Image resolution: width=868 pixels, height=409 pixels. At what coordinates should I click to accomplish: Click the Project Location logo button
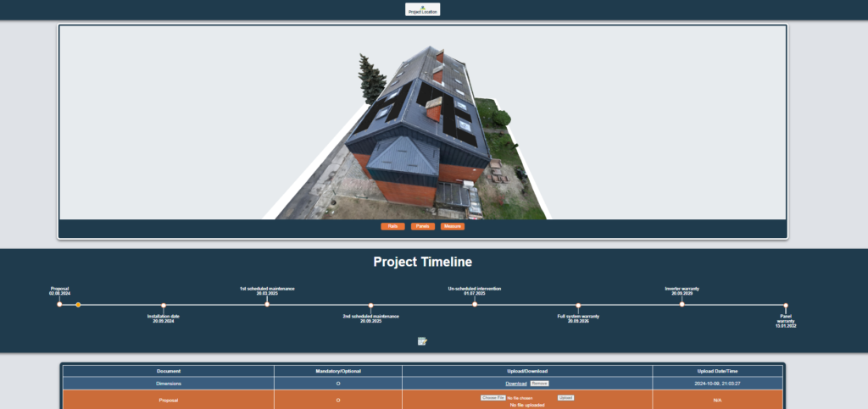(x=422, y=9)
